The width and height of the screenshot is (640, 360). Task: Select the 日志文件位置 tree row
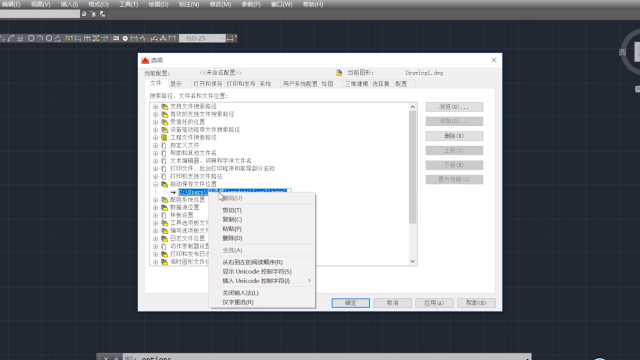[x=187, y=238]
